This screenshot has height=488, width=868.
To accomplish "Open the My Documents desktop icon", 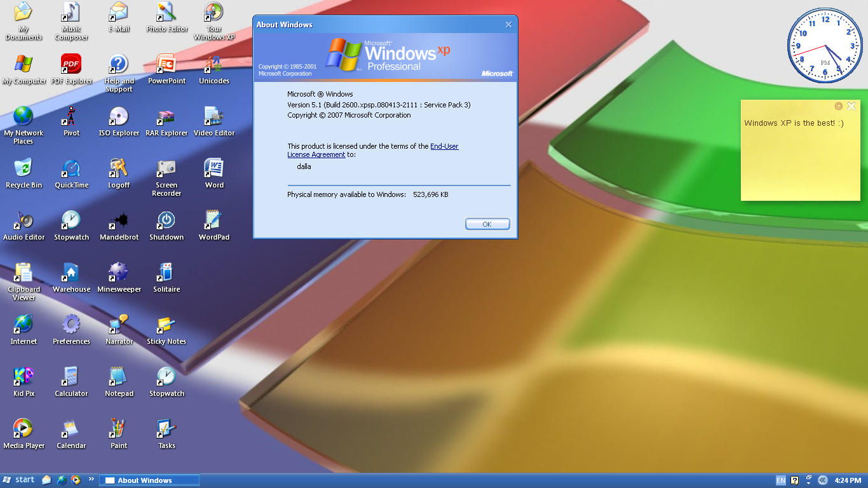I will coord(24,20).
